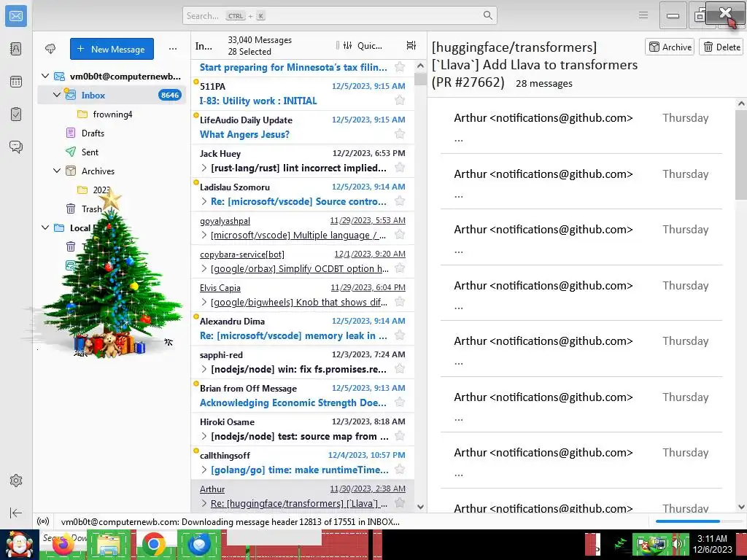The image size is (747, 560).
Task: Star the rust-lang/rust lint message
Action: click(400, 167)
